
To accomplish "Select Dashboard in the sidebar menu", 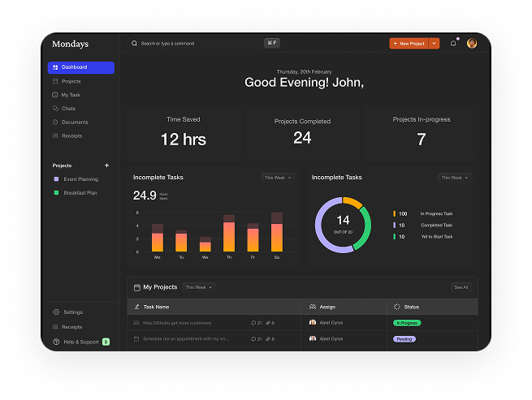I will click(80, 67).
